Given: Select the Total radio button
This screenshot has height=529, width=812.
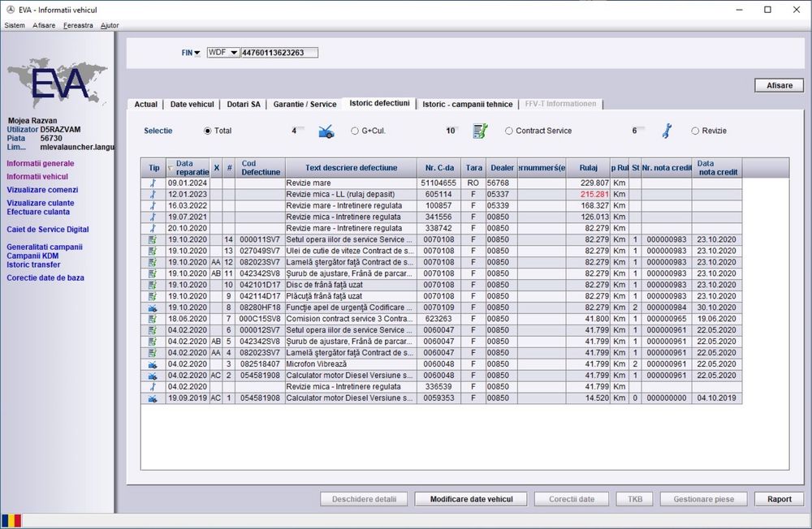Looking at the screenshot, I should click(208, 131).
